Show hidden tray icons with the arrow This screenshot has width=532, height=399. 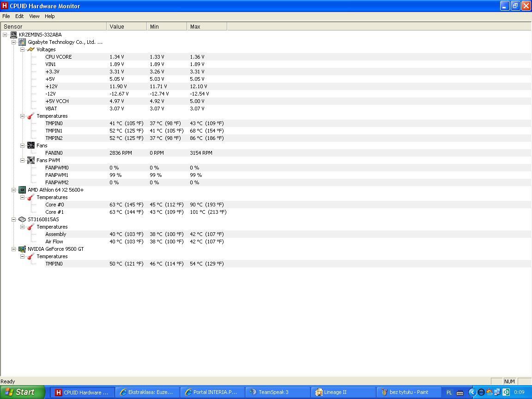point(472,392)
